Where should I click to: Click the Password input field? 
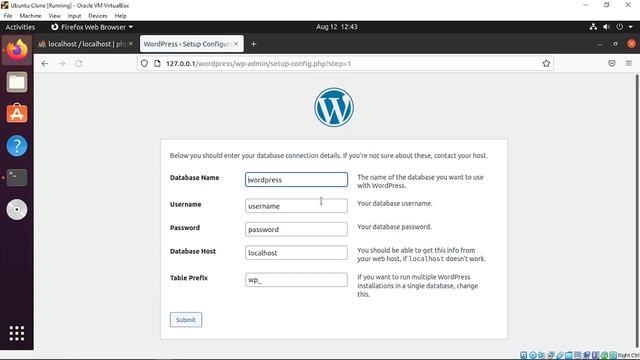[x=296, y=229]
